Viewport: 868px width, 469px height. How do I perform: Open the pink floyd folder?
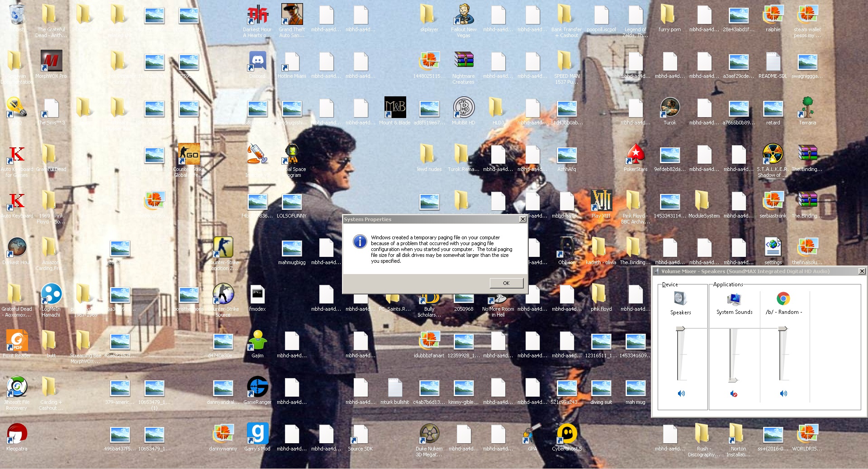point(601,294)
